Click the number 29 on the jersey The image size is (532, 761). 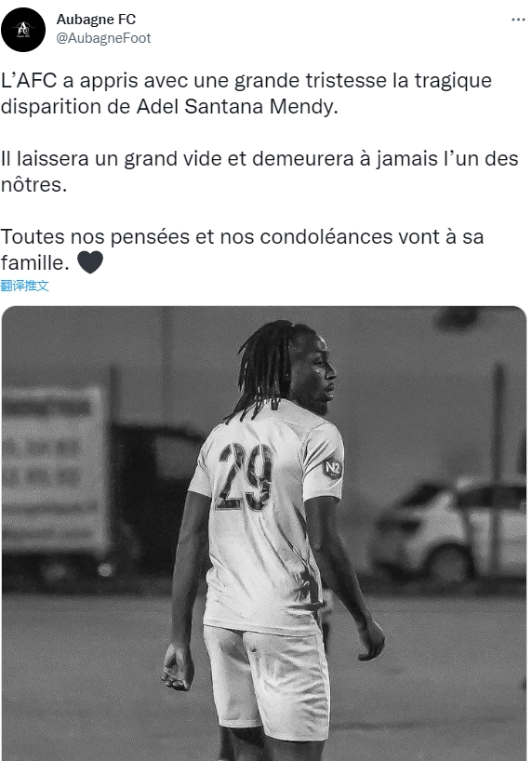(x=245, y=476)
